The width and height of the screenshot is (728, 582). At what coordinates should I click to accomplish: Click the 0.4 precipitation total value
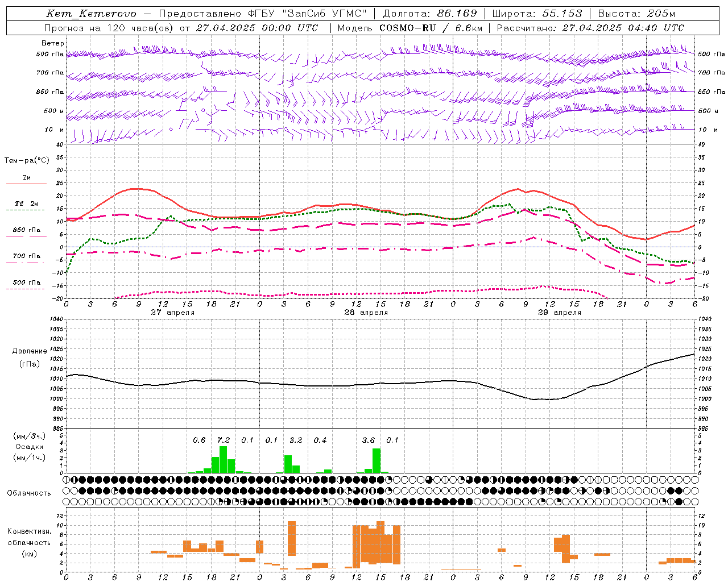pyautogui.click(x=320, y=440)
